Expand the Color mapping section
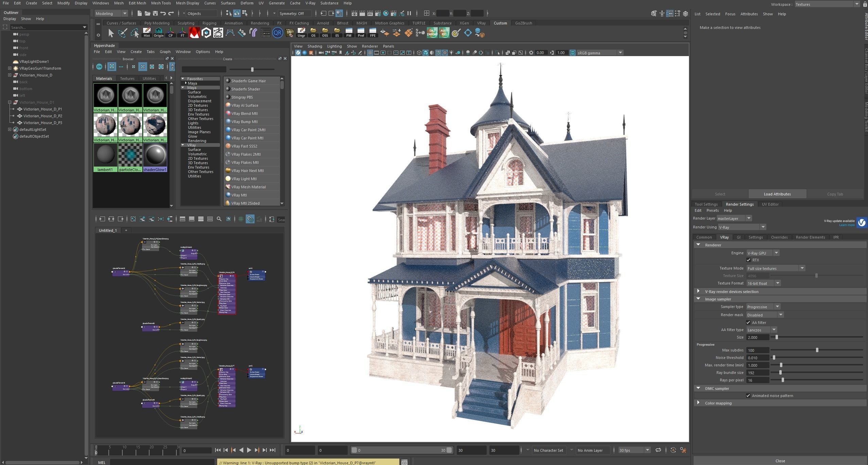Image resolution: width=868 pixels, height=465 pixels. (780, 403)
